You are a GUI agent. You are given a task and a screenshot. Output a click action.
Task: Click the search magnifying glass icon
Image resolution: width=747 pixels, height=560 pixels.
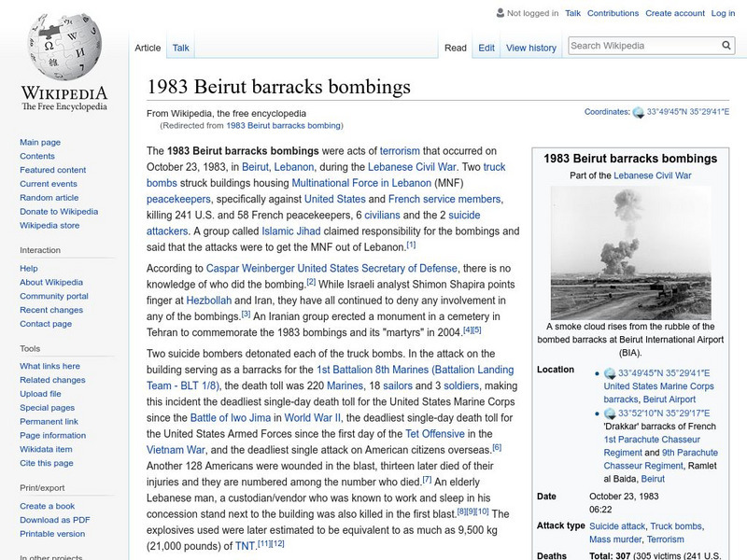pyautogui.click(x=726, y=44)
